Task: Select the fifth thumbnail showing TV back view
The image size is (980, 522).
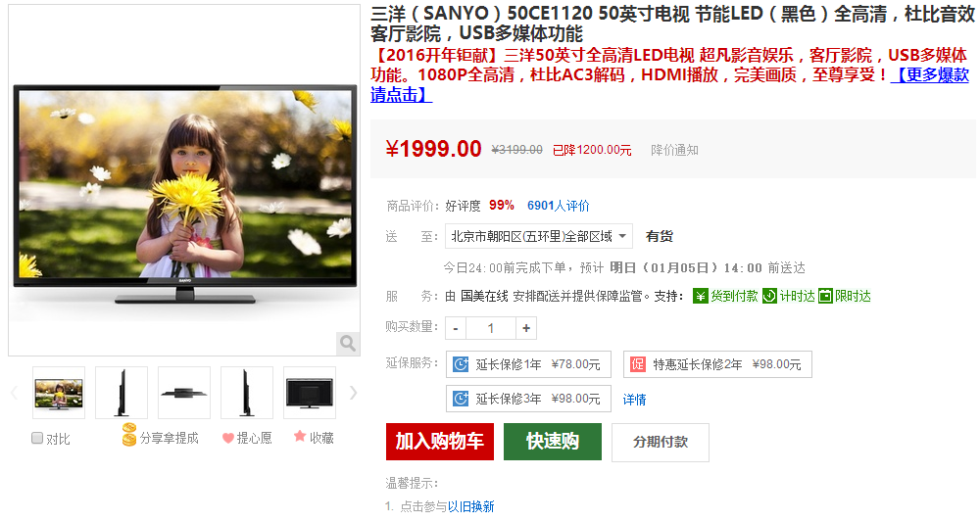Action: pyautogui.click(x=310, y=393)
